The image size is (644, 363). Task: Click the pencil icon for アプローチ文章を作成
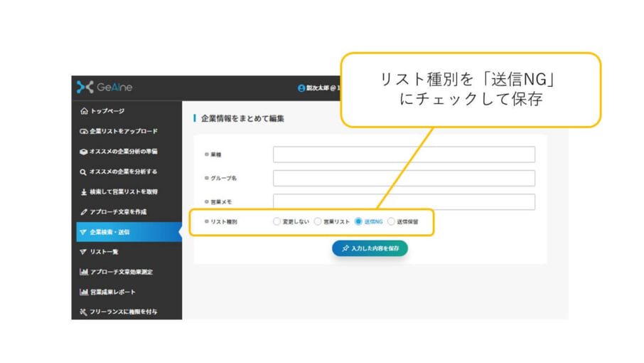coord(83,212)
